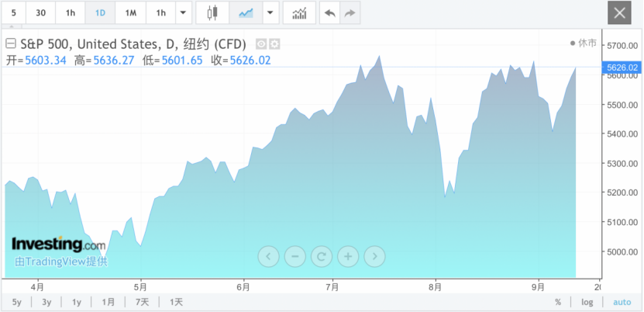Zoom in using the plus button
Viewport: 644px width, 312px height.
(x=348, y=255)
